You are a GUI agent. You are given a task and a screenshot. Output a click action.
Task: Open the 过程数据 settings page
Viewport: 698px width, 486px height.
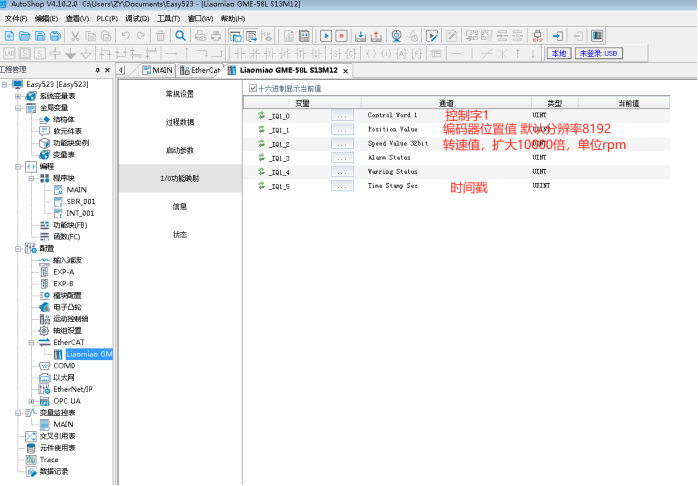click(180, 122)
